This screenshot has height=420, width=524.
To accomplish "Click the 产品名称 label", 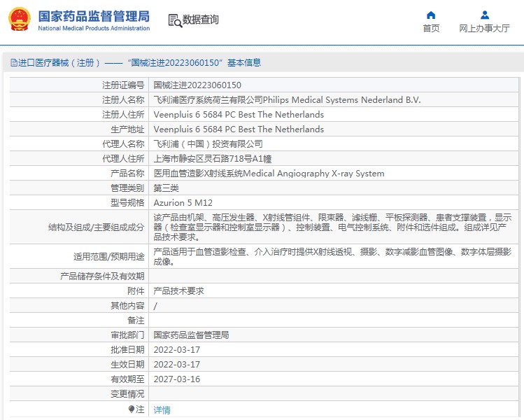I will click(x=127, y=174).
